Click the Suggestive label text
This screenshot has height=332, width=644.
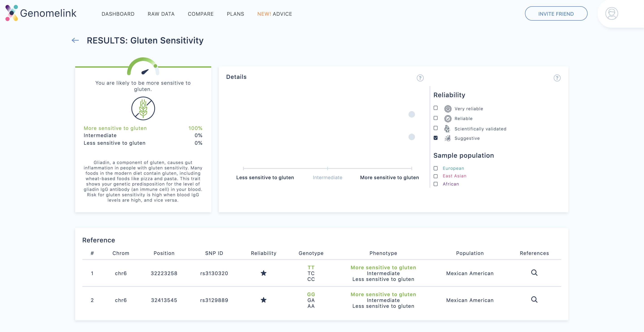point(467,138)
